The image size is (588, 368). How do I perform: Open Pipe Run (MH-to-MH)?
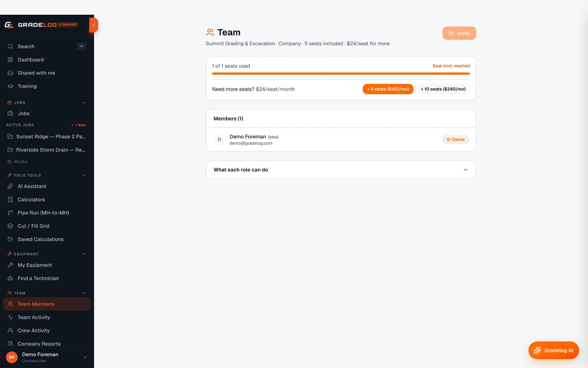(47, 213)
